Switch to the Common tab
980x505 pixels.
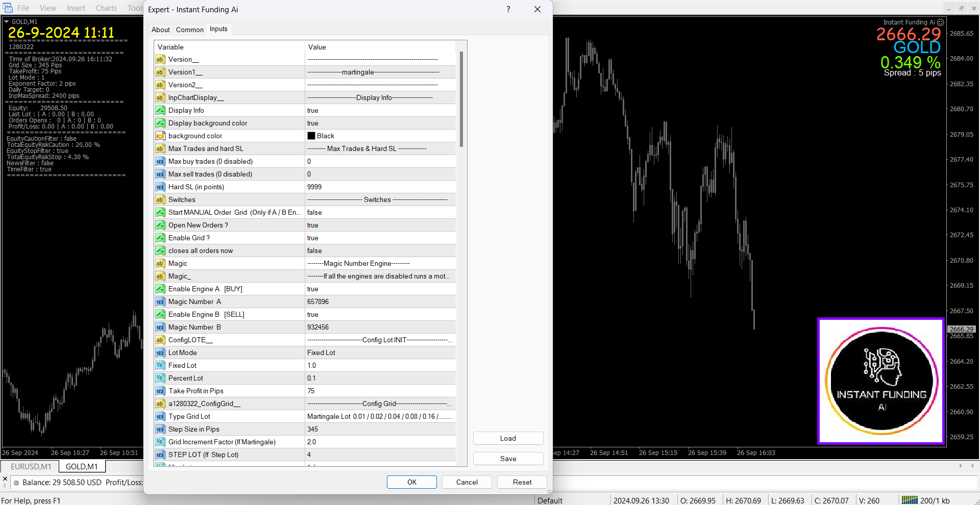coord(189,30)
